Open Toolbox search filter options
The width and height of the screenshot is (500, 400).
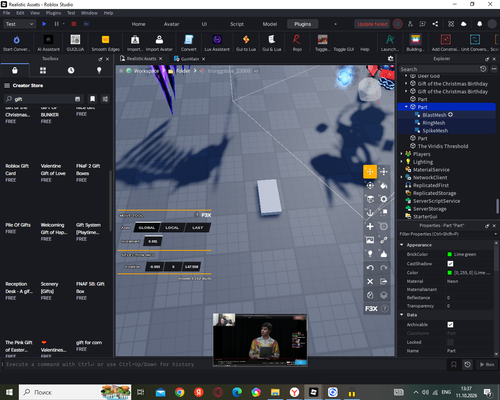point(105,99)
